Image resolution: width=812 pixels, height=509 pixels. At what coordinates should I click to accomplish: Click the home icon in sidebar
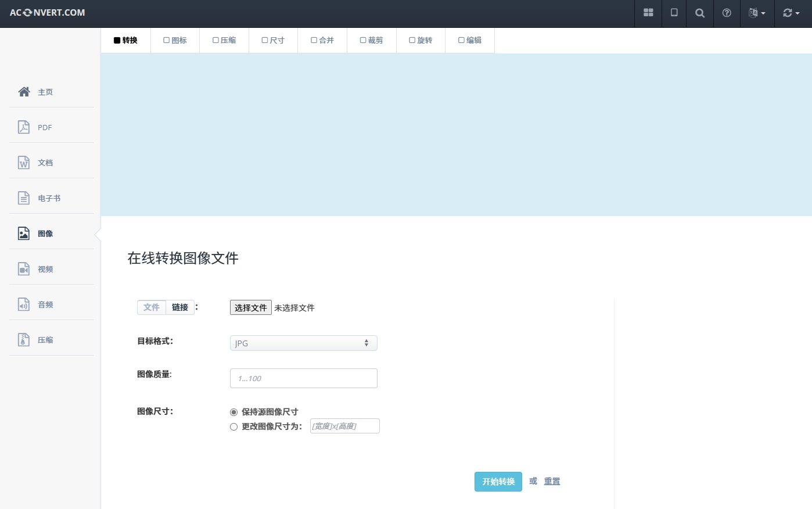(x=24, y=92)
